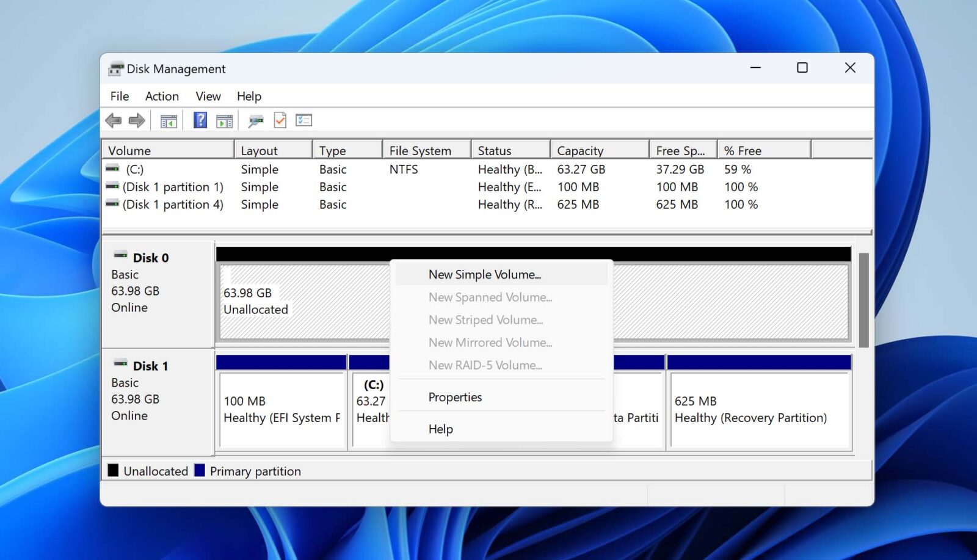The width and height of the screenshot is (977, 560).
Task: Choose New Simple Volume from the context menu
Action: point(484,274)
